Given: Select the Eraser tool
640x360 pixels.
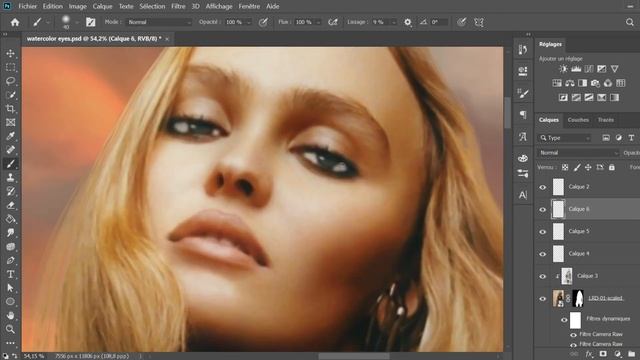Looking at the screenshot, I should click(x=11, y=205).
